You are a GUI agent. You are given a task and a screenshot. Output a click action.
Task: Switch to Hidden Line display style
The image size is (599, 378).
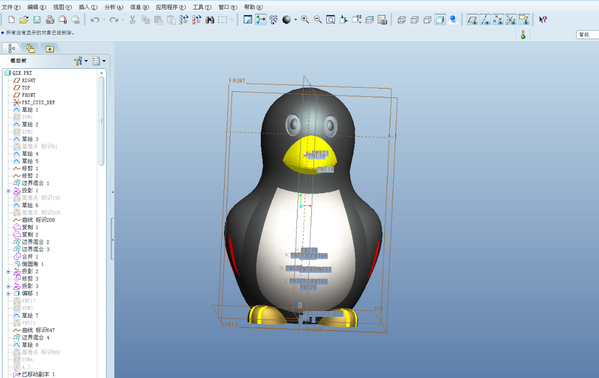[414, 19]
